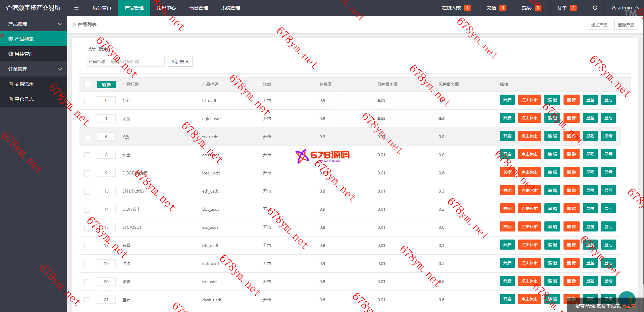Click 关闭 button for DOT/波卡 row

(x=507, y=209)
